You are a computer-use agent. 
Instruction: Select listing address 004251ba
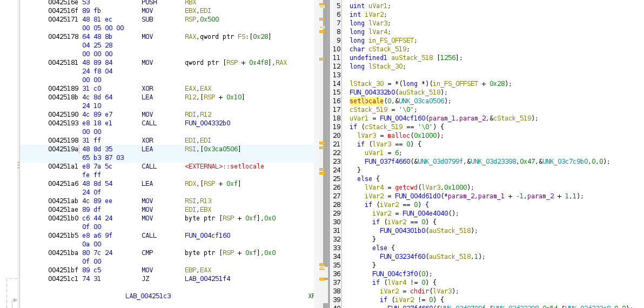(63, 252)
